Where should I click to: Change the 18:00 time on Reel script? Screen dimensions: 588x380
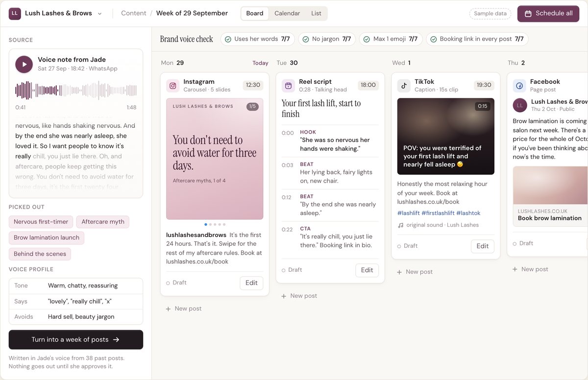click(x=368, y=85)
